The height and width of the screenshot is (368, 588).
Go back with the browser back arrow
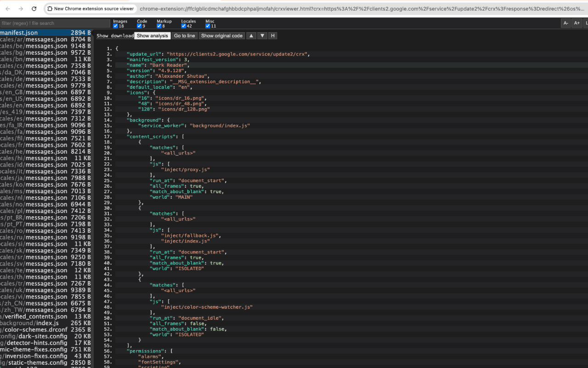[x=8, y=9]
